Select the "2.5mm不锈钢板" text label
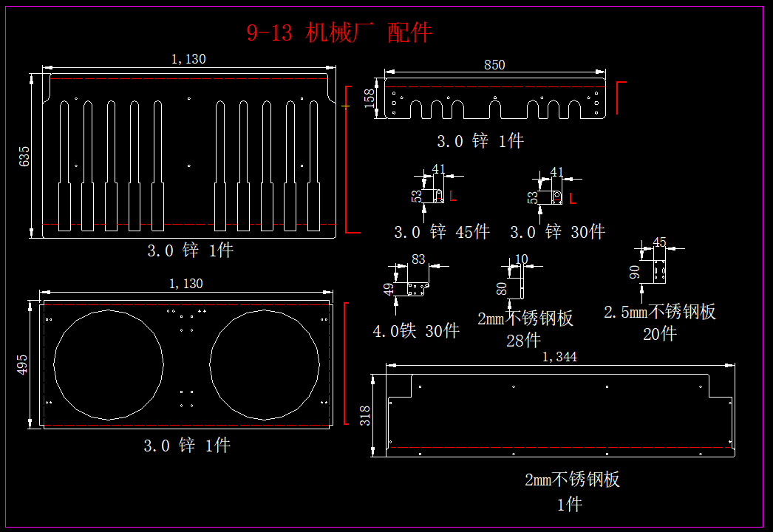773x532 pixels. 659,312
